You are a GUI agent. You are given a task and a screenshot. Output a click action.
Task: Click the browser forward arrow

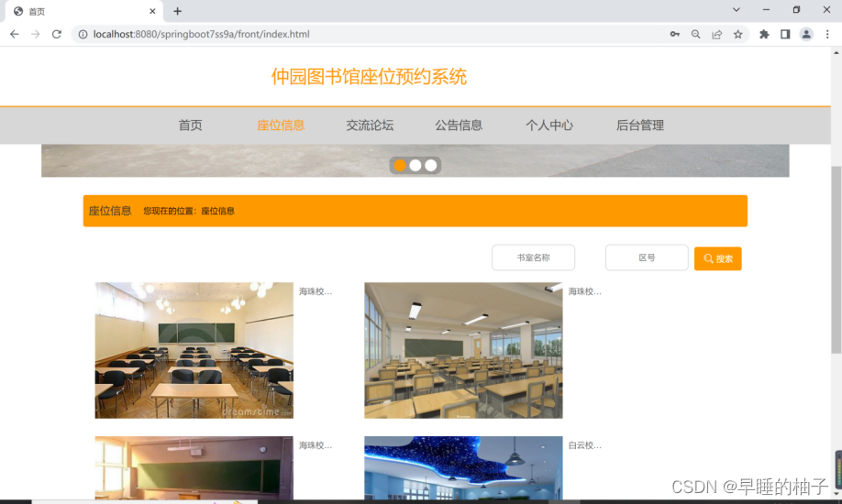36,34
